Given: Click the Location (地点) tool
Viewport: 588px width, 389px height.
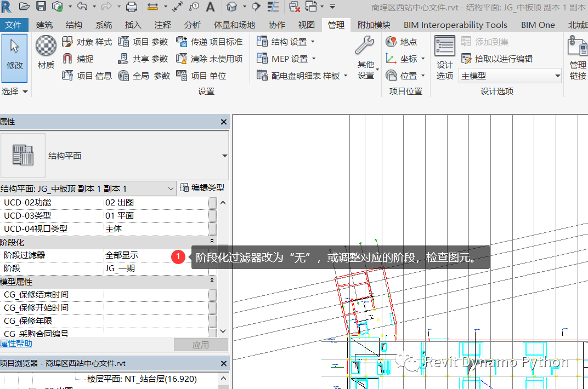Looking at the screenshot, I should 402,42.
